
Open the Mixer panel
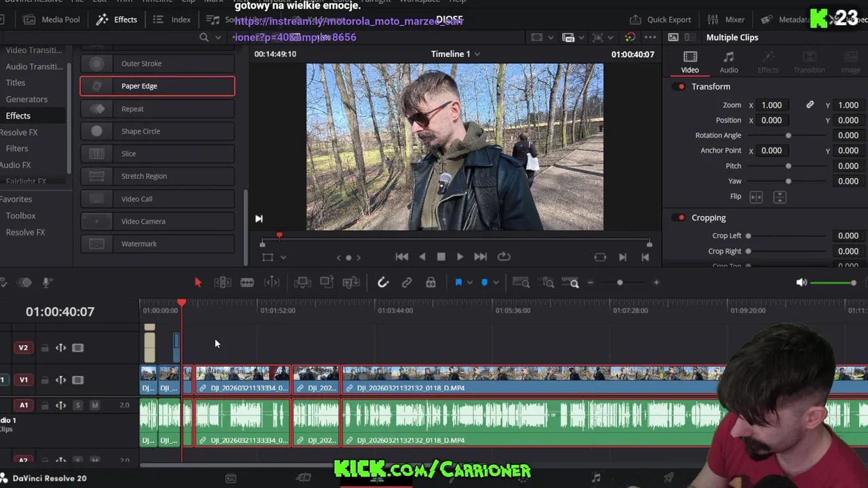coord(726,20)
